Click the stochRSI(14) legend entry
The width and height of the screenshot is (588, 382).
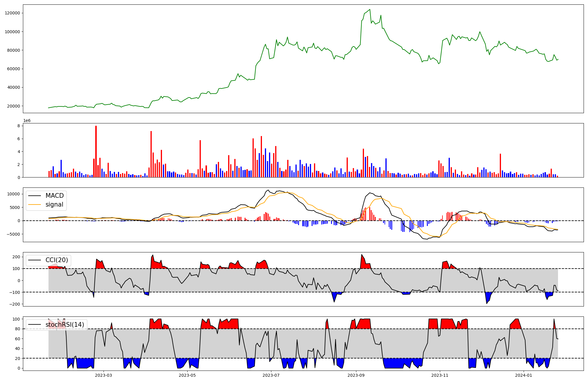point(65,325)
